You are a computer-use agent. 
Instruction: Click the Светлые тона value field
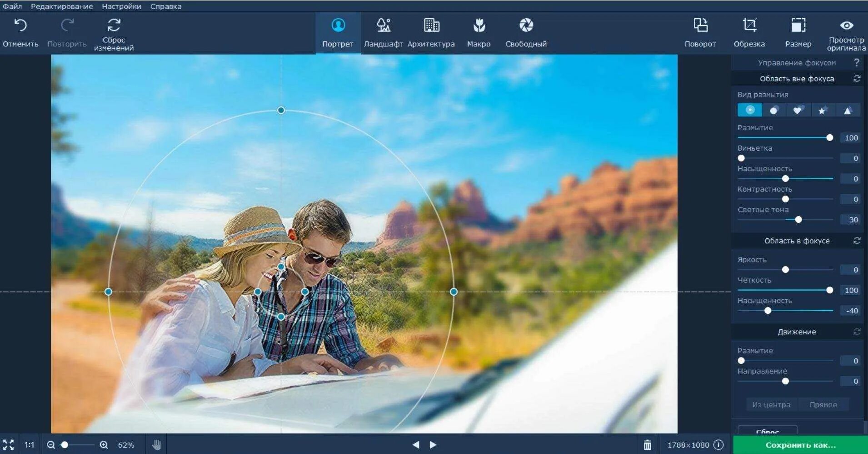click(850, 219)
